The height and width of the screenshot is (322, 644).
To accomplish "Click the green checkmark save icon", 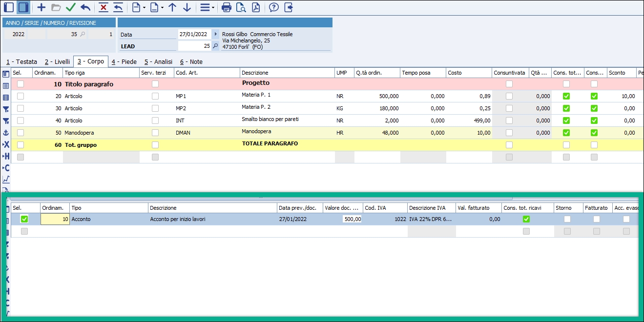I will [71, 7].
